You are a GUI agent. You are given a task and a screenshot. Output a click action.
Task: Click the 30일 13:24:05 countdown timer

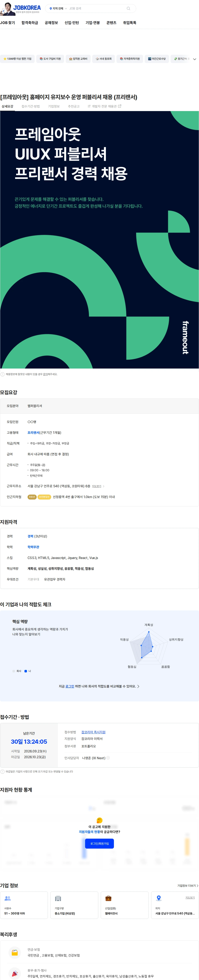click(29, 741)
